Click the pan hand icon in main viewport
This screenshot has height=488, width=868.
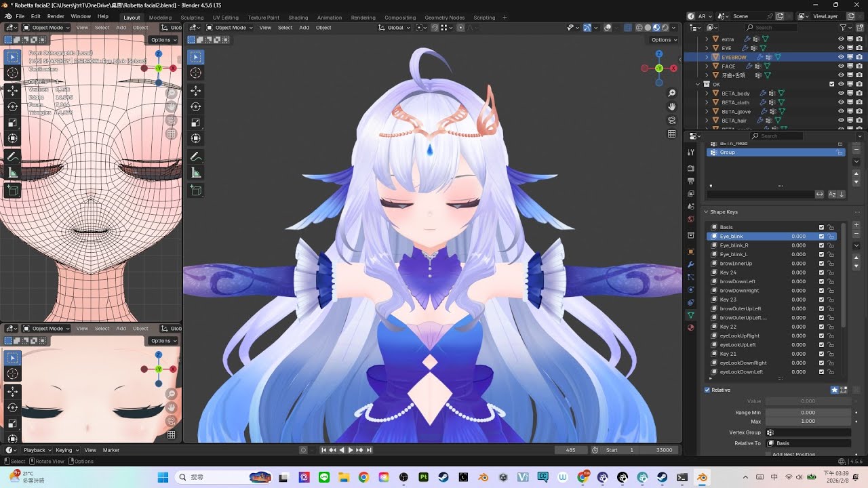click(672, 106)
